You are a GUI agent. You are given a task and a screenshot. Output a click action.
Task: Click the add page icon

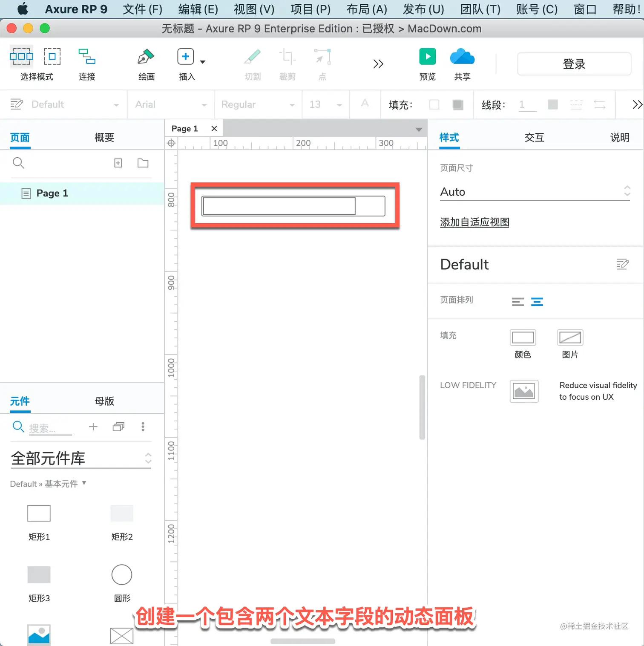coord(118,163)
